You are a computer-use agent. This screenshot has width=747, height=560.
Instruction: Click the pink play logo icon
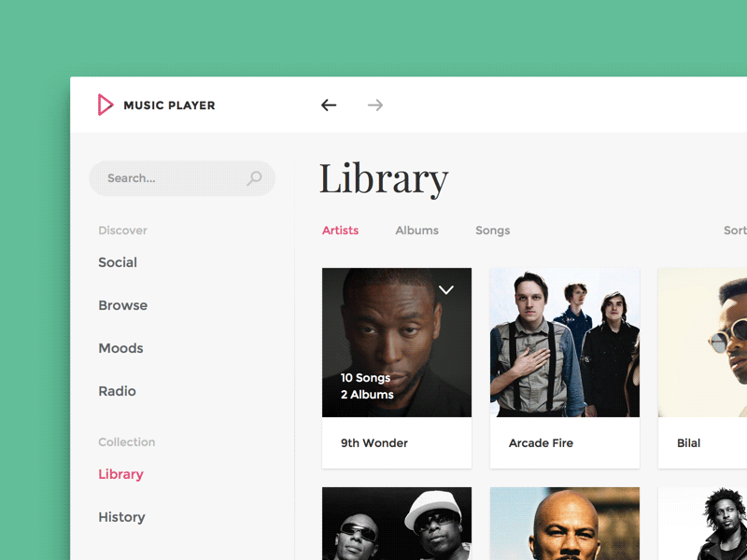pos(106,105)
